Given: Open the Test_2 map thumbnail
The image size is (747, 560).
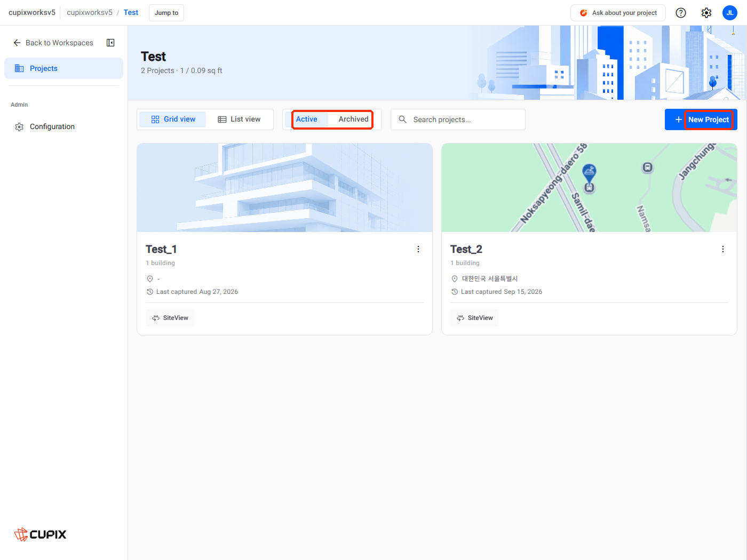Looking at the screenshot, I should 589,187.
